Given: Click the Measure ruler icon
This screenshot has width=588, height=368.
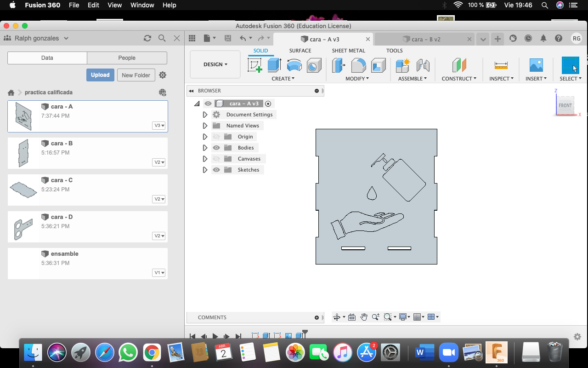Looking at the screenshot, I should (x=501, y=65).
